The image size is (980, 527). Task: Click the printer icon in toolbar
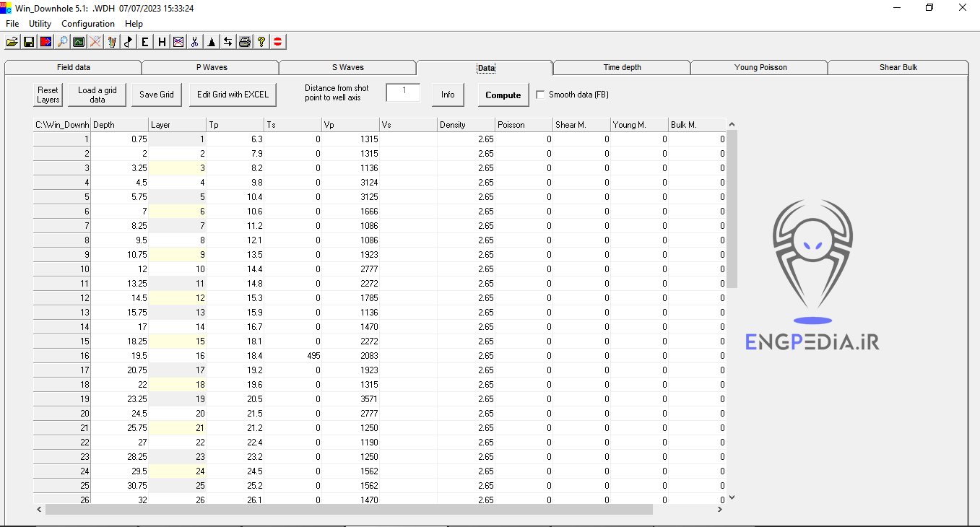tap(245, 42)
